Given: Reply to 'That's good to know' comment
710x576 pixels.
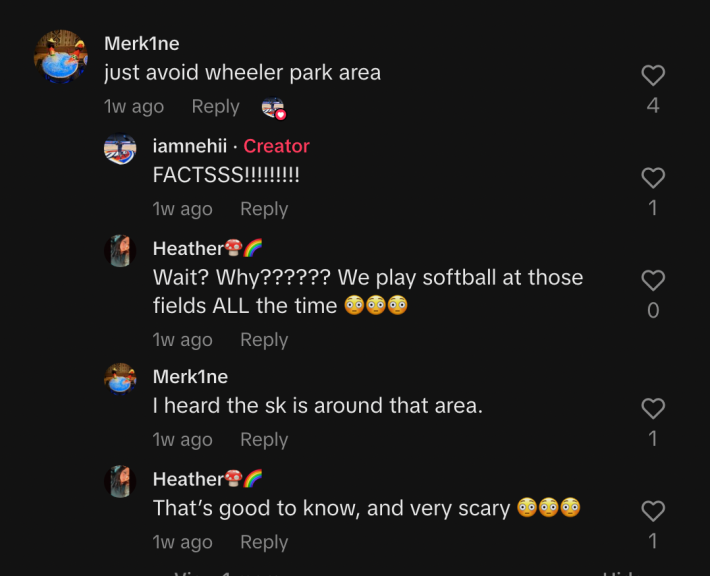Looking at the screenshot, I should pos(264,542).
